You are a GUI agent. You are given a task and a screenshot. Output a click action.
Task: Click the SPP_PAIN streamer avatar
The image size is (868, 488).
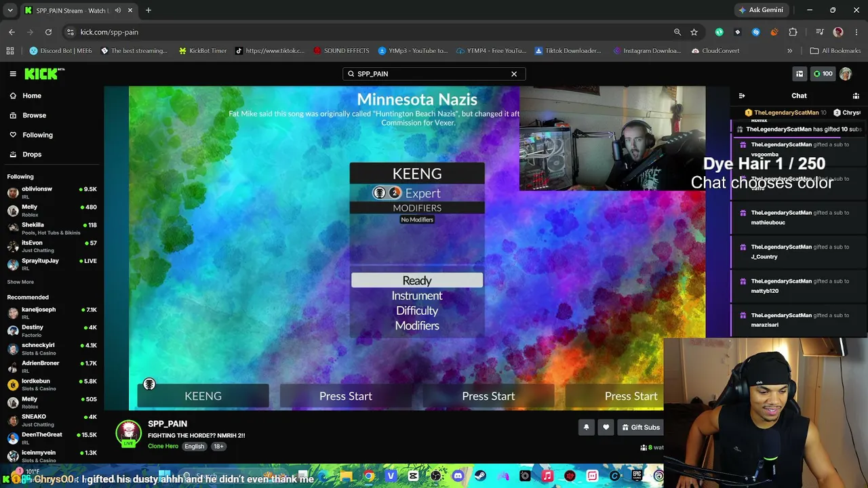128,434
